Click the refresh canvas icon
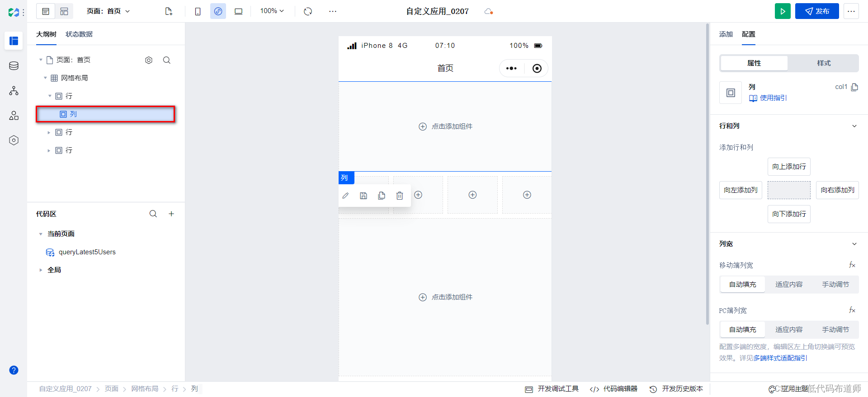This screenshot has height=397, width=868. (x=308, y=11)
